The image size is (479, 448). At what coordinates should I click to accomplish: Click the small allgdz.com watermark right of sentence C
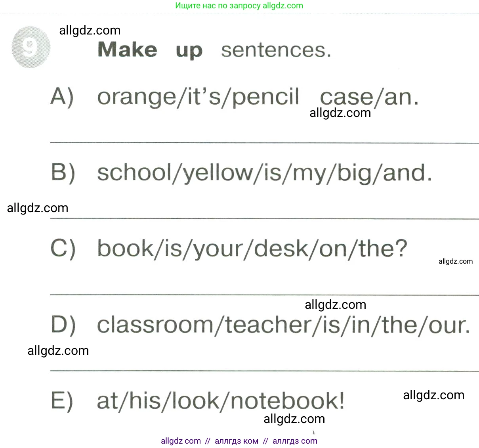456,261
